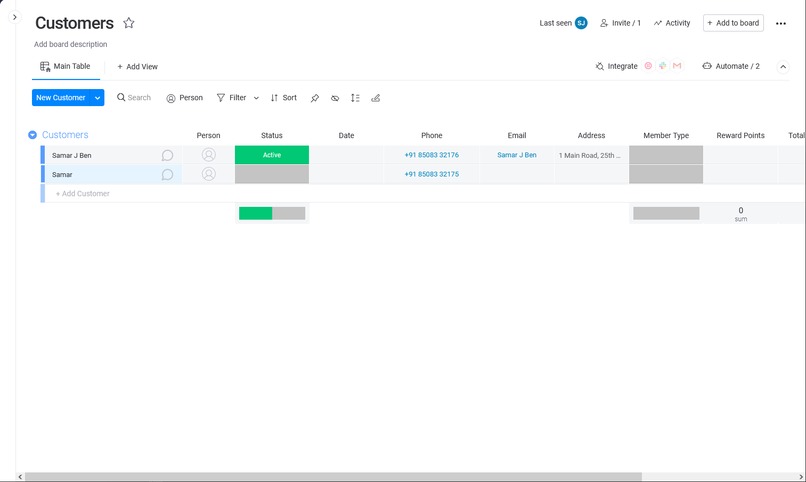Open conversation bubble for Samar J Ben
This screenshot has width=806, height=482.
click(x=167, y=155)
